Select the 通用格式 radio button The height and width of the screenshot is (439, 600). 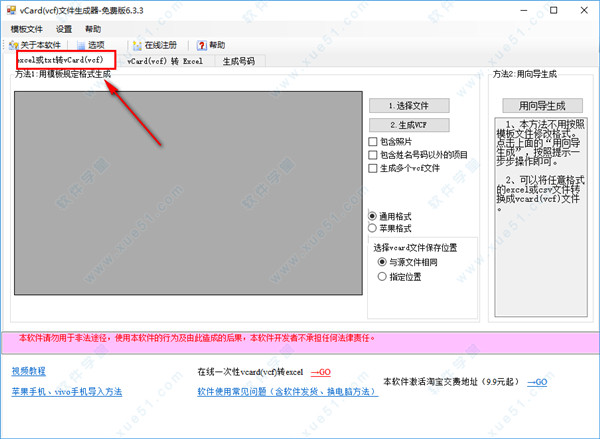click(x=373, y=216)
